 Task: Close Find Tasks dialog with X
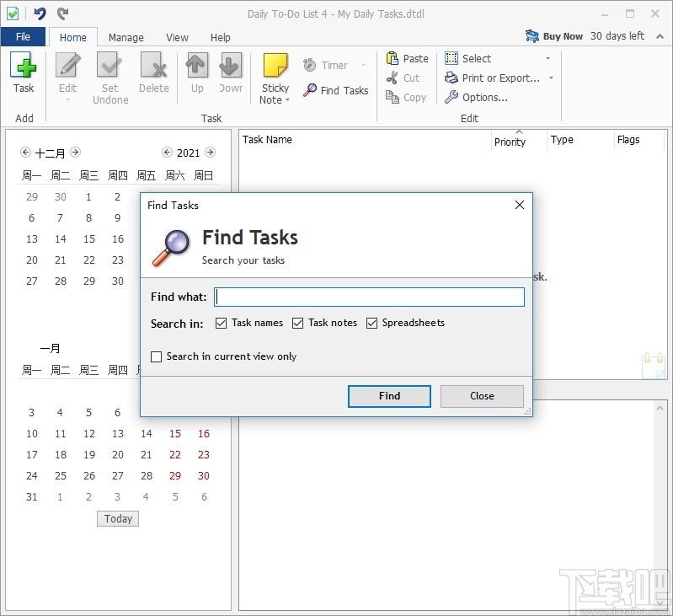click(520, 205)
